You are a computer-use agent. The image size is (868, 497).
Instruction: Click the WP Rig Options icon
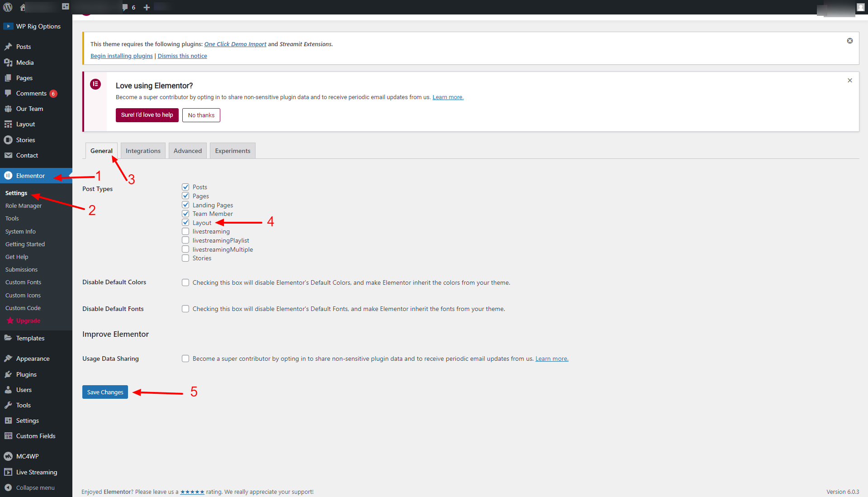click(8, 26)
